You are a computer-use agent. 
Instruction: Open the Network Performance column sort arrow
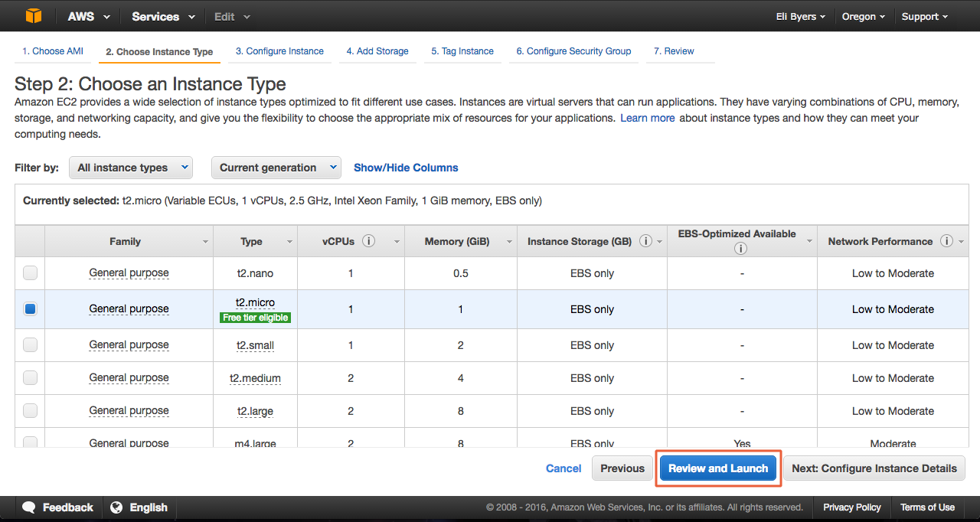[961, 242]
